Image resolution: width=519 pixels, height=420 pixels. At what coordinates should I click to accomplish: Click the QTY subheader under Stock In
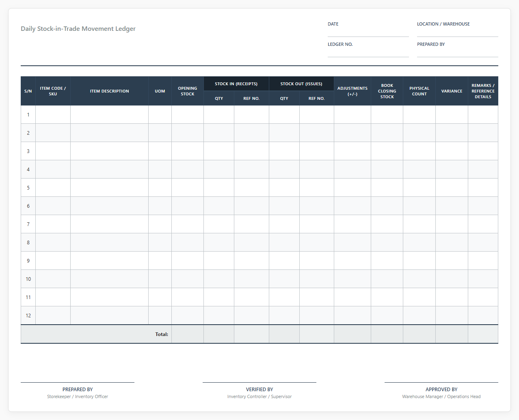coord(219,98)
